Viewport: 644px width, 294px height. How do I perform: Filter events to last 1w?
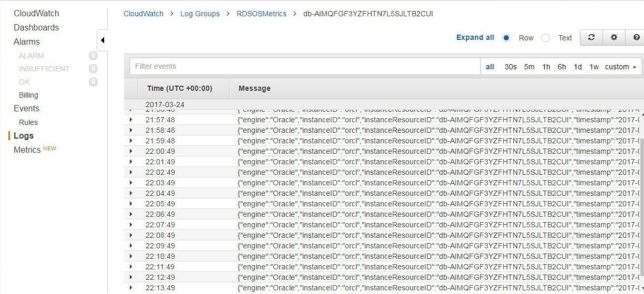tap(594, 67)
